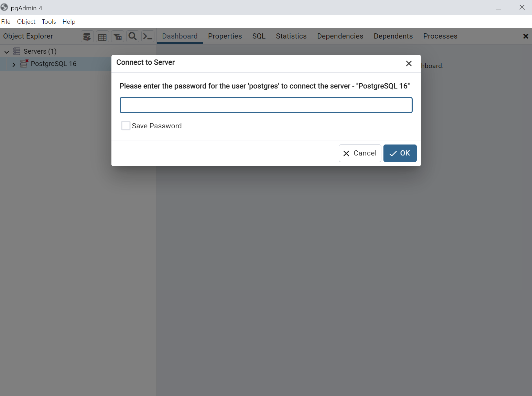The height and width of the screenshot is (396, 532).
Task: Click the PostgreSQL 16 disconnected server icon
Action: [x=24, y=64]
